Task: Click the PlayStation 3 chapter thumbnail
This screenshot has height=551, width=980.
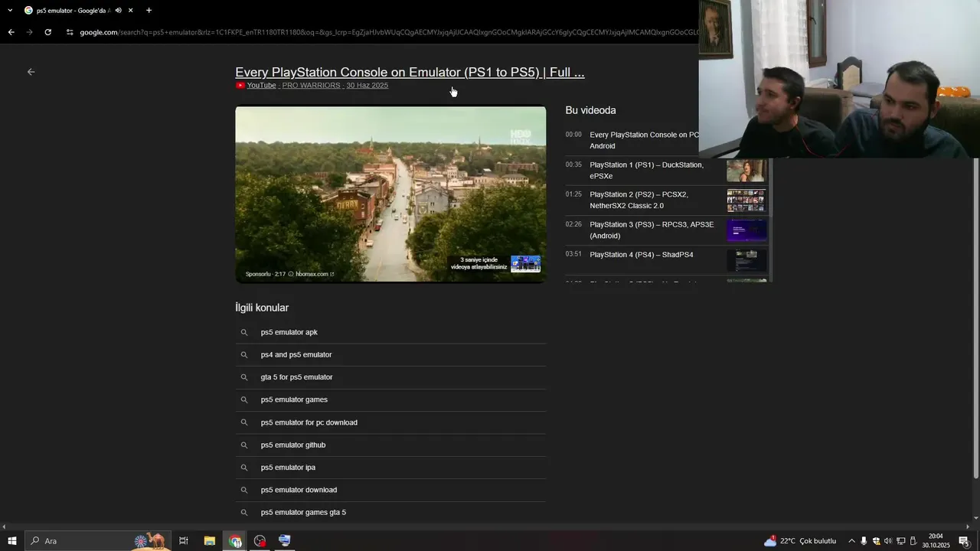Action: [x=746, y=230]
